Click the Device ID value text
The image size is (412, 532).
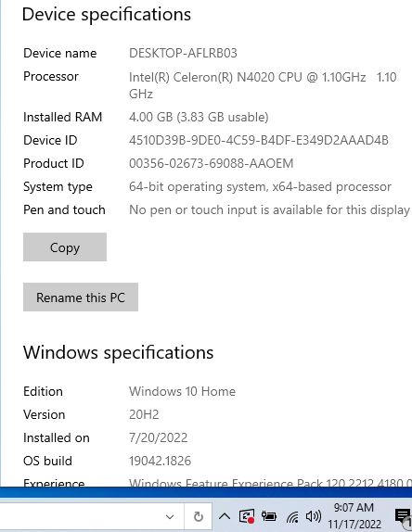pos(259,140)
